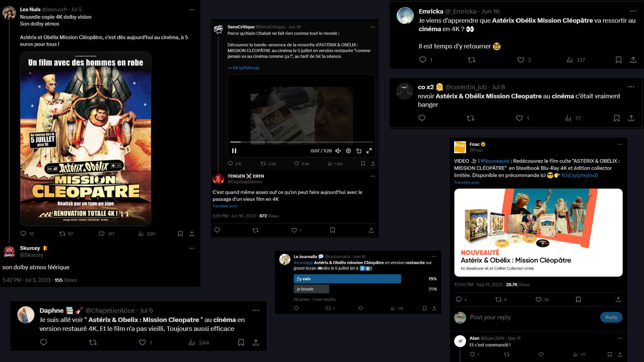Click the Reply button under Fnac post
Image resolution: width=644 pixels, height=362 pixels.
611,317
